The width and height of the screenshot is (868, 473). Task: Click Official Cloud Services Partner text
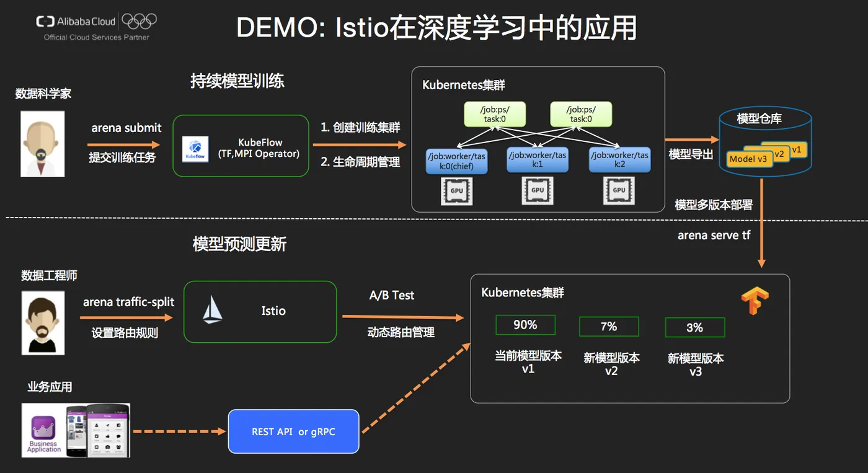pyautogui.click(x=97, y=37)
